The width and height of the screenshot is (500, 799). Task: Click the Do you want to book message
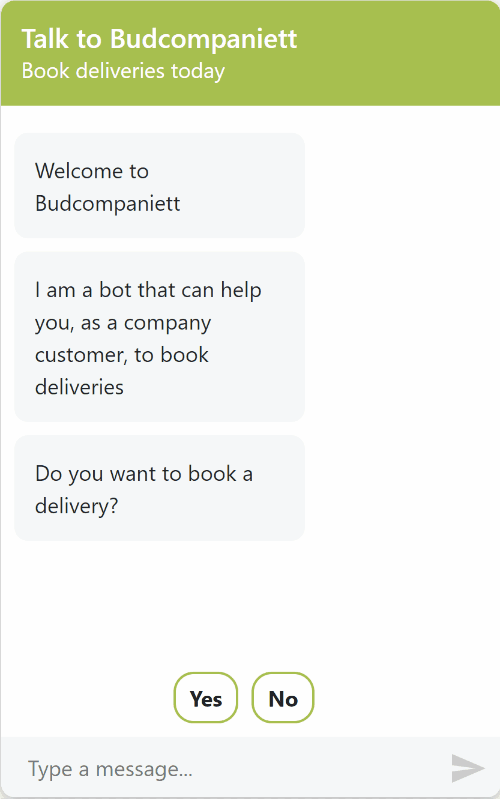(160, 488)
